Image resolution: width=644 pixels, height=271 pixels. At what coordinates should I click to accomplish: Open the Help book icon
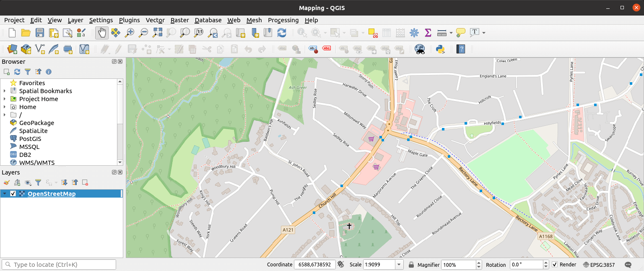pyautogui.click(x=461, y=49)
